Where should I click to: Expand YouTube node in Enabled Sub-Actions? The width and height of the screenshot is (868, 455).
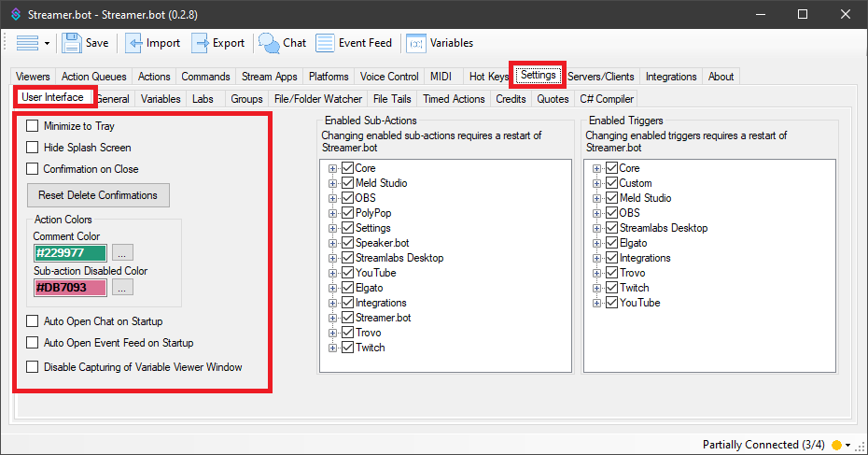[332, 273]
